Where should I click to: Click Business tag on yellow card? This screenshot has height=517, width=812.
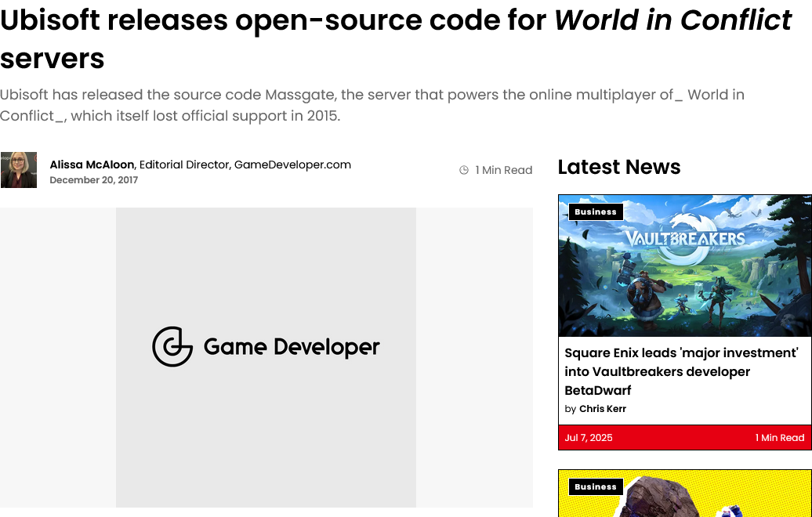pyautogui.click(x=596, y=486)
